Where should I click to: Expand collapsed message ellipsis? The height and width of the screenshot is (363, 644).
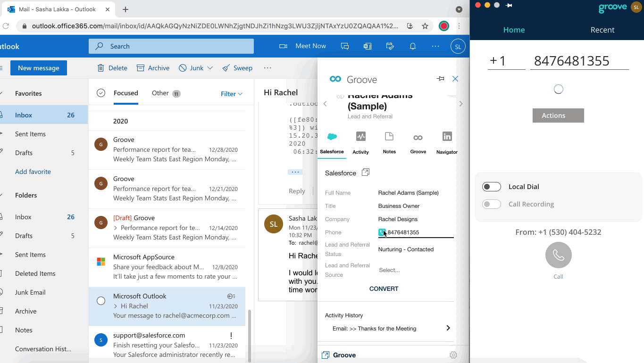click(x=295, y=172)
